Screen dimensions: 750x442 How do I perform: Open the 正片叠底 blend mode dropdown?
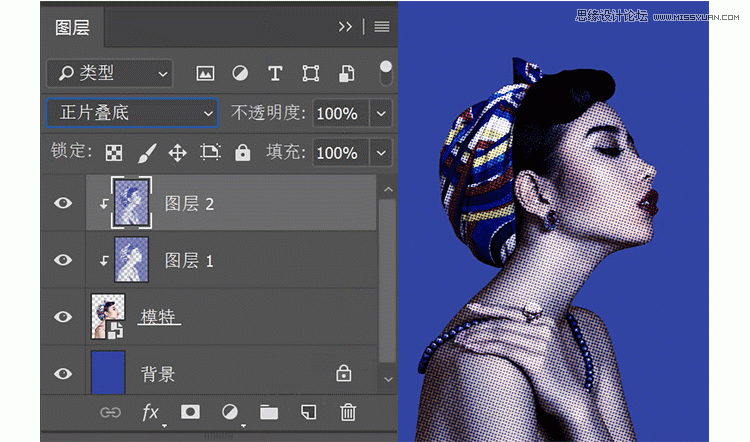click(x=132, y=113)
